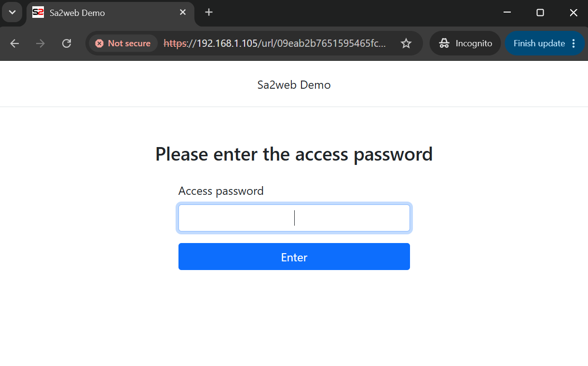Click the forward navigation arrow

pyautogui.click(x=41, y=43)
